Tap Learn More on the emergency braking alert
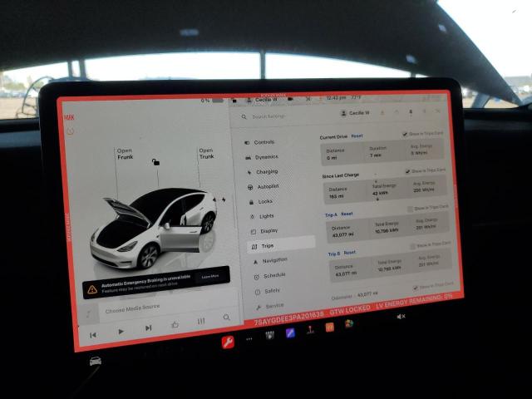Image resolution: width=532 pixels, height=399 pixels. [x=210, y=277]
